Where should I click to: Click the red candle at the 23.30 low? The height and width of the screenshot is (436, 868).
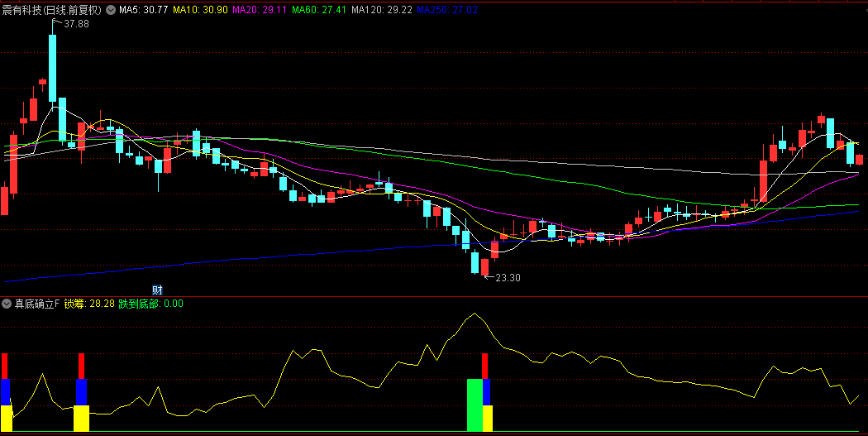click(x=485, y=267)
